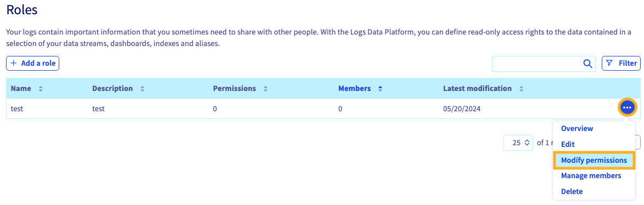644x205 pixels.
Task: Sort by Latest modification column arrows
Action: [521, 89]
